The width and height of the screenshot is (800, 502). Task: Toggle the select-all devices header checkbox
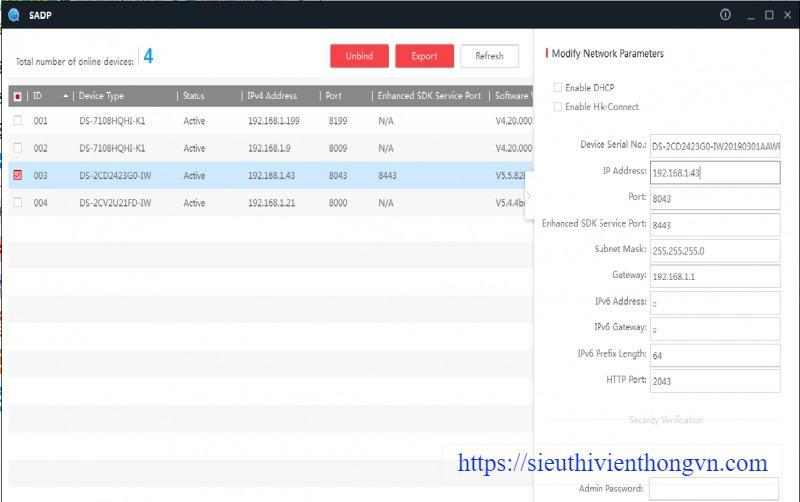pyautogui.click(x=17, y=96)
